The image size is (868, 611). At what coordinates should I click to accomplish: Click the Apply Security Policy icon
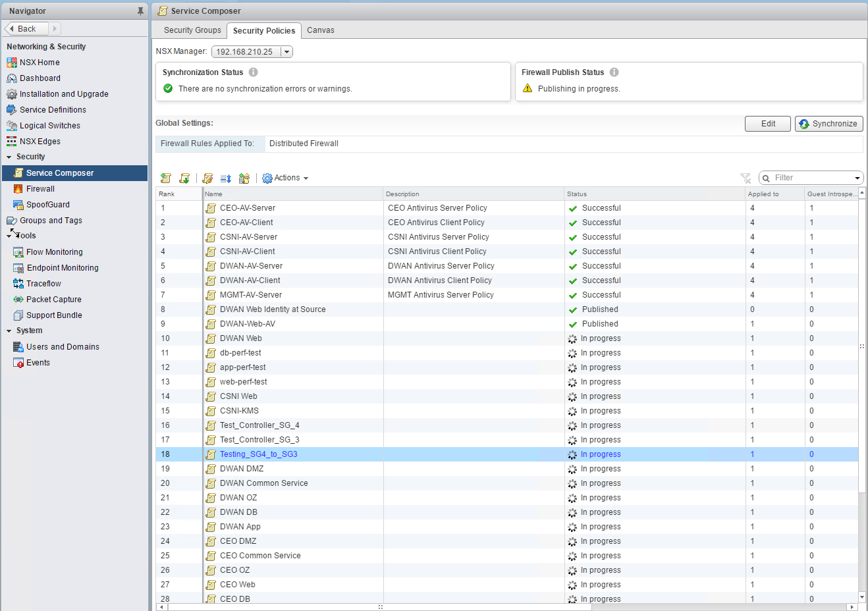[244, 178]
